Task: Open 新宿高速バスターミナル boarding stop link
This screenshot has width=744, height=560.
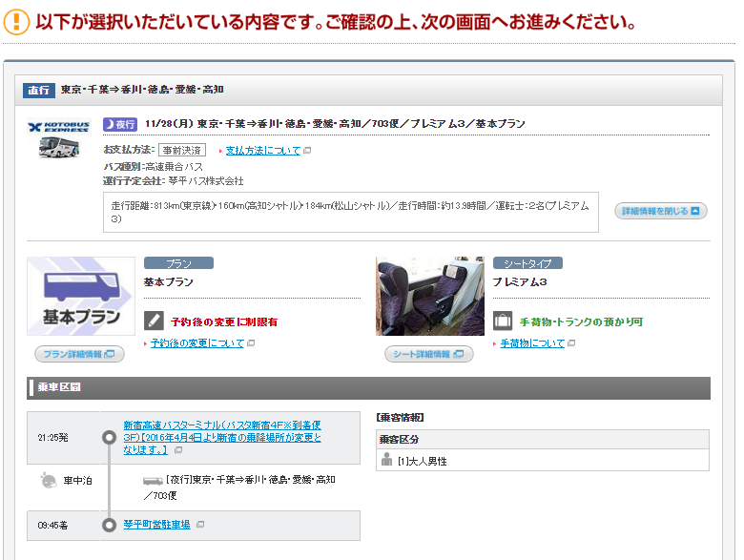Action: pos(221,437)
